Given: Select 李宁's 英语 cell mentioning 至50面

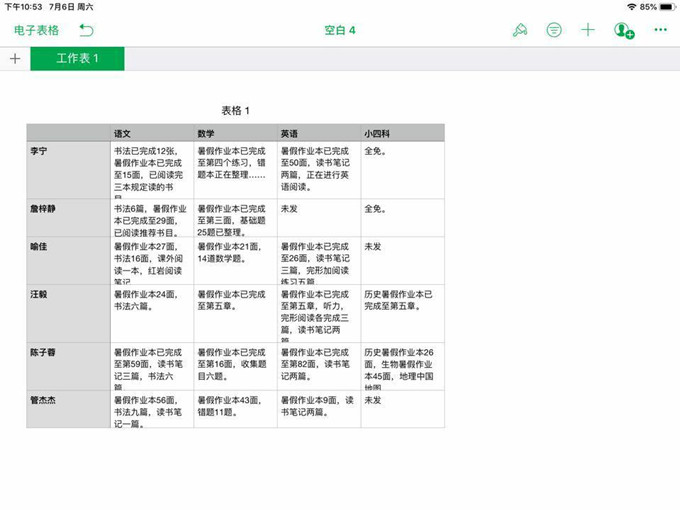Looking at the screenshot, I should (x=319, y=170).
